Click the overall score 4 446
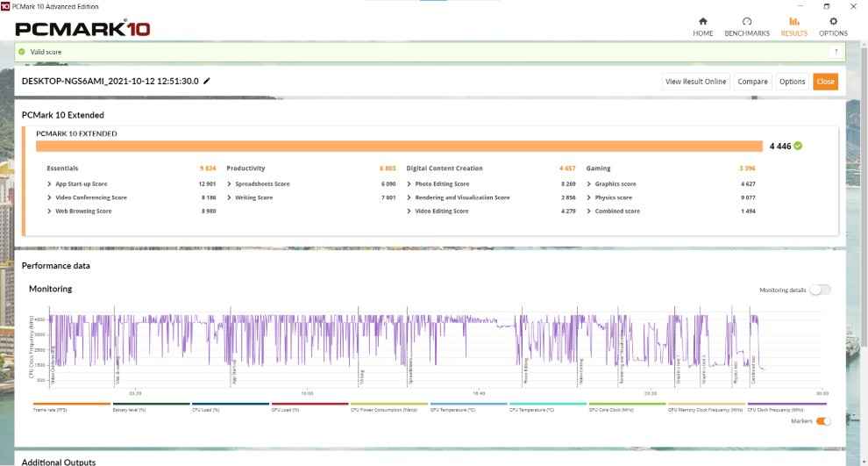Viewport: 868px width, 466px height. tap(780, 147)
